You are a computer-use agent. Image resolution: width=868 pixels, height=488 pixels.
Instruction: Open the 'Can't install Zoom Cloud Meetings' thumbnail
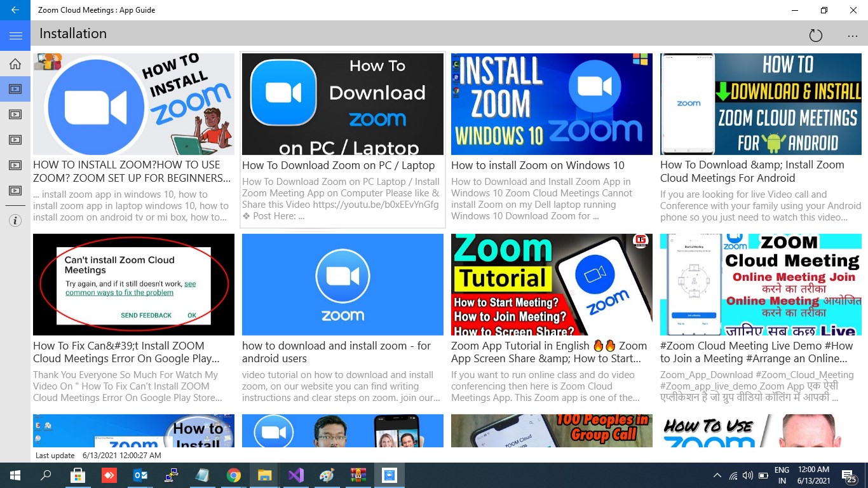(x=133, y=285)
